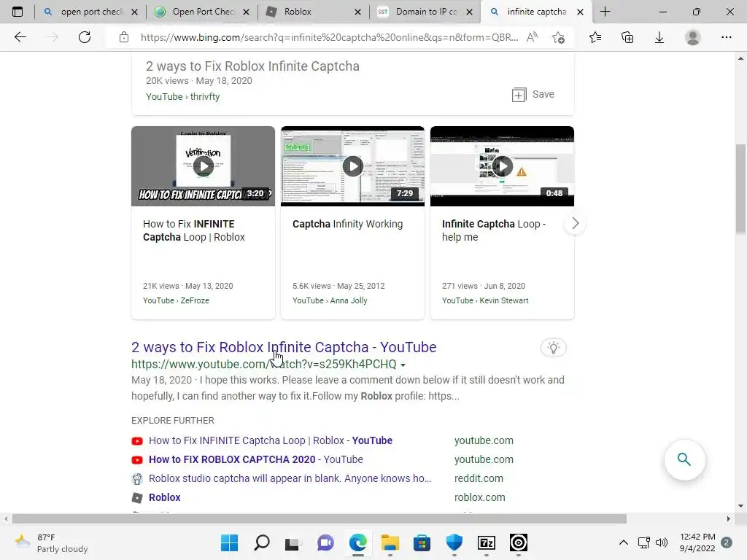Click 'YouTube › ZeFroze' source text
747x560 pixels.
(176, 300)
